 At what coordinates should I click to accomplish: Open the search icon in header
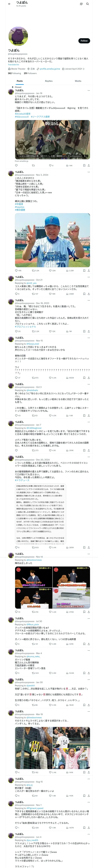[87, 4]
